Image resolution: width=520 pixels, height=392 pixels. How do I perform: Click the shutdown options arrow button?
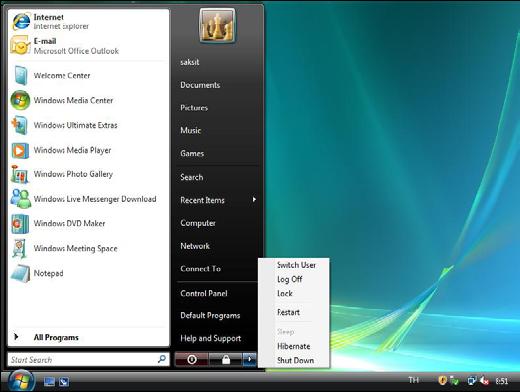pos(249,359)
